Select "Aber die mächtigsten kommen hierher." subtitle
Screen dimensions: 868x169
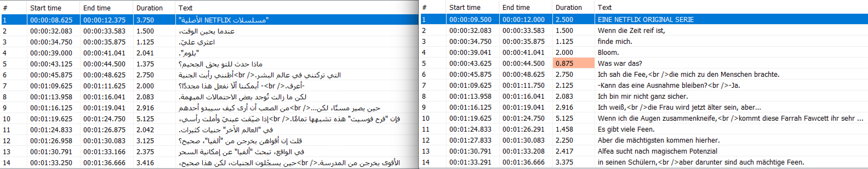(658, 140)
